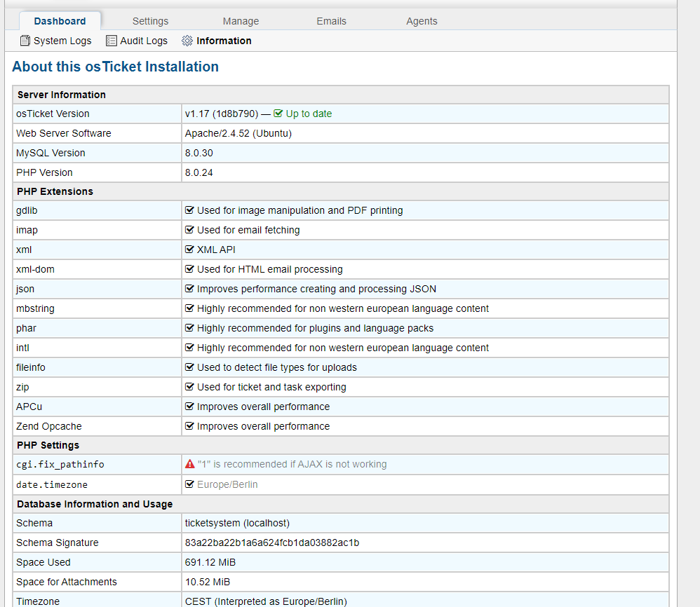The image size is (700, 607).
Task: Open the System Logs link
Action: coord(62,41)
